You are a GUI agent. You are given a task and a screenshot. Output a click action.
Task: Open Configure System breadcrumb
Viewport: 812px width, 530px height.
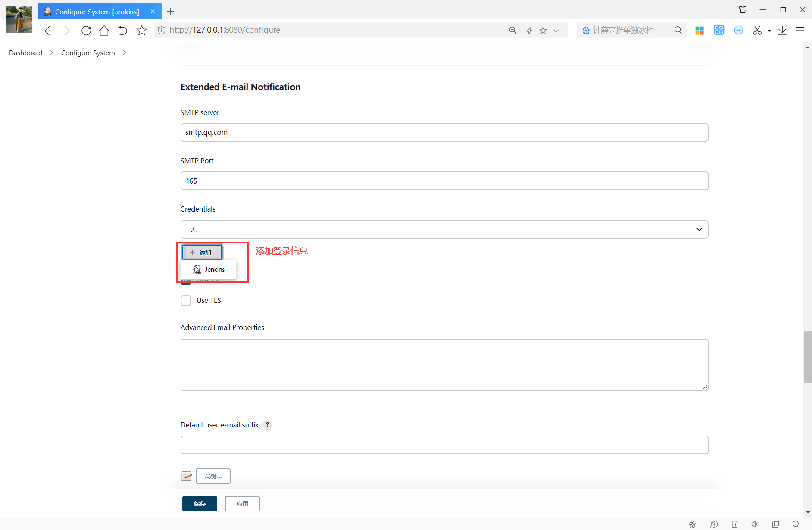pos(88,53)
